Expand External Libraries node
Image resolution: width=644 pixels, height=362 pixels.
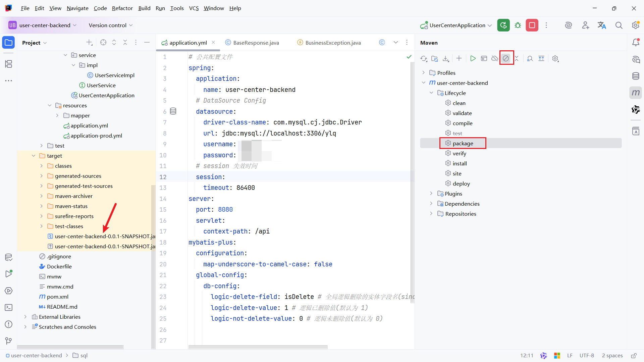pyautogui.click(x=25, y=317)
